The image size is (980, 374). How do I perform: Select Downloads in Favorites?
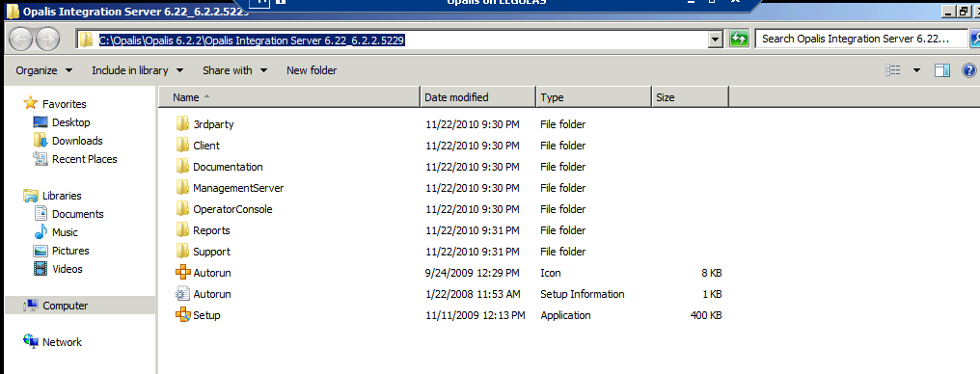tap(77, 141)
